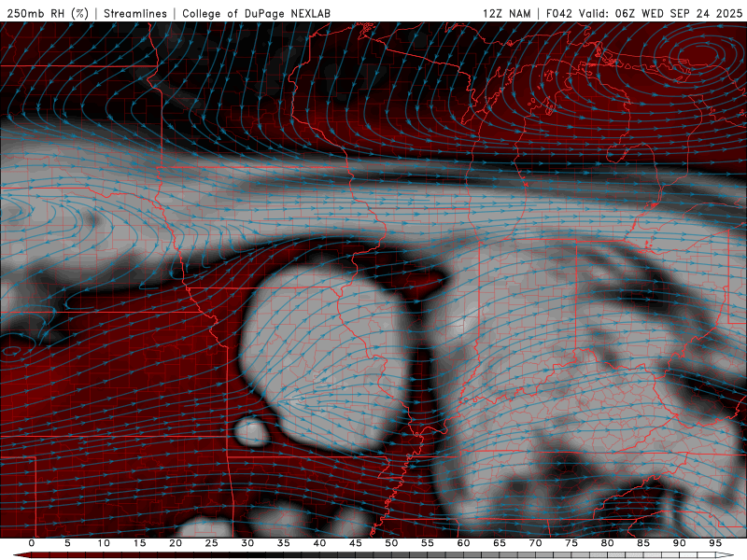Click the "35" colorbar label
The height and width of the screenshot is (560, 747).
284,543
